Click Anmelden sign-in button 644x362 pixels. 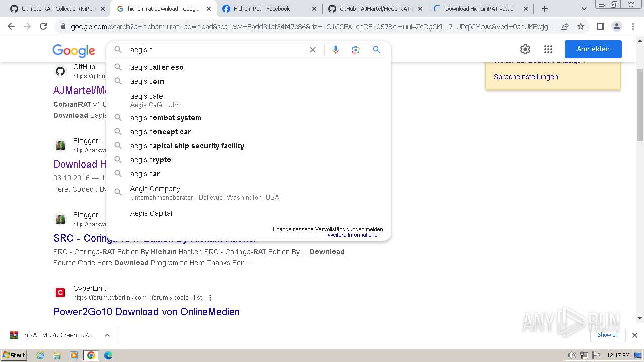click(x=593, y=49)
